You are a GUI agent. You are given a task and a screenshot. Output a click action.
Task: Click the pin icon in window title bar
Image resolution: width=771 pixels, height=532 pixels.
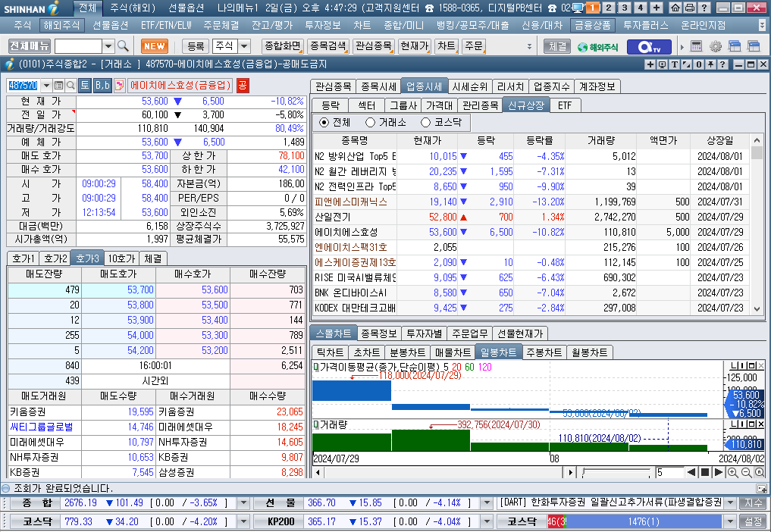click(710, 64)
